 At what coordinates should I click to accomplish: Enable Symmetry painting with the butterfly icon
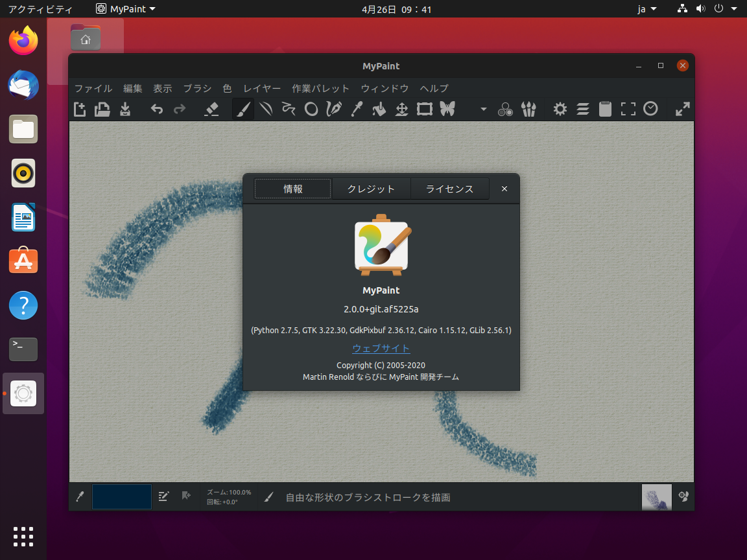click(447, 109)
